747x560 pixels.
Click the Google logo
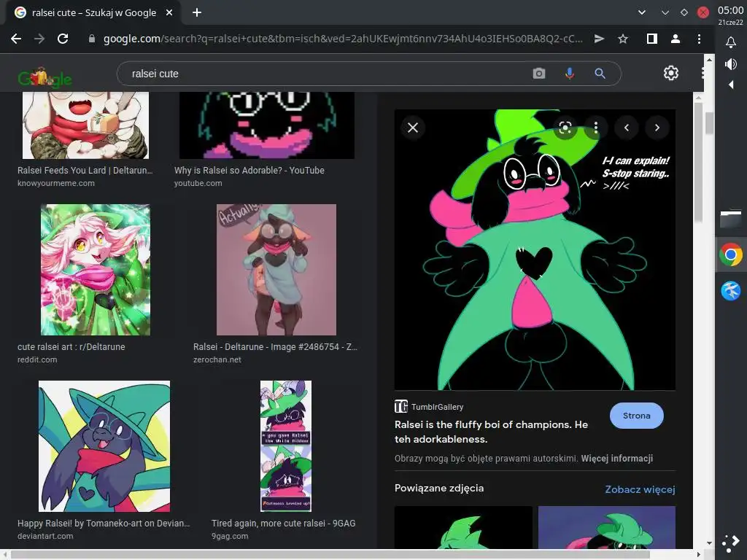(44, 77)
